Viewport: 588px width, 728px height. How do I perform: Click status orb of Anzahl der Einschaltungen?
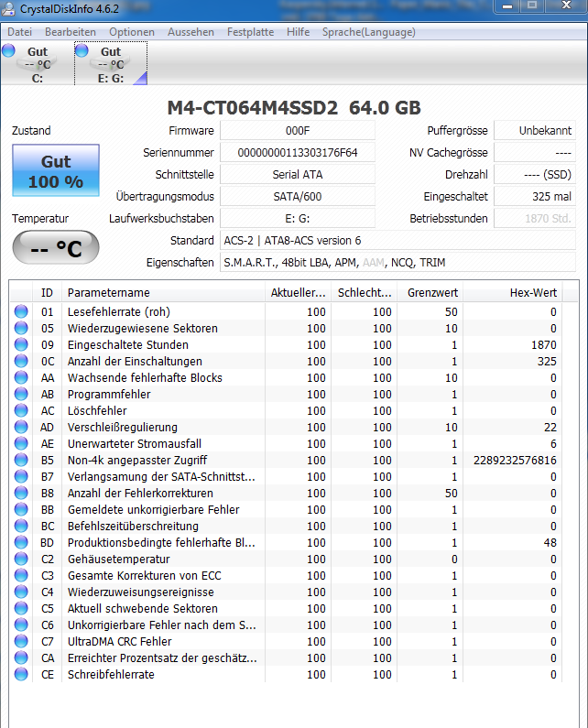click(x=21, y=361)
